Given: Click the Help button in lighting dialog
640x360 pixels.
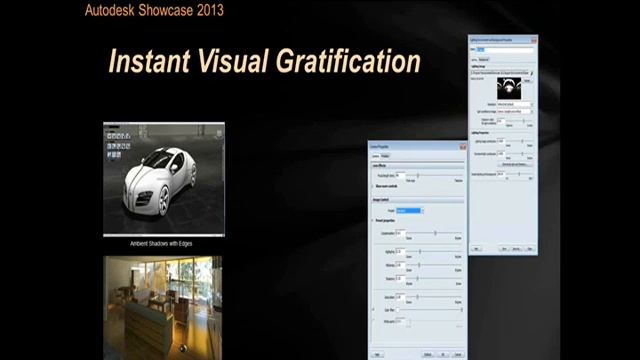Looking at the screenshot, I should click(476, 249).
